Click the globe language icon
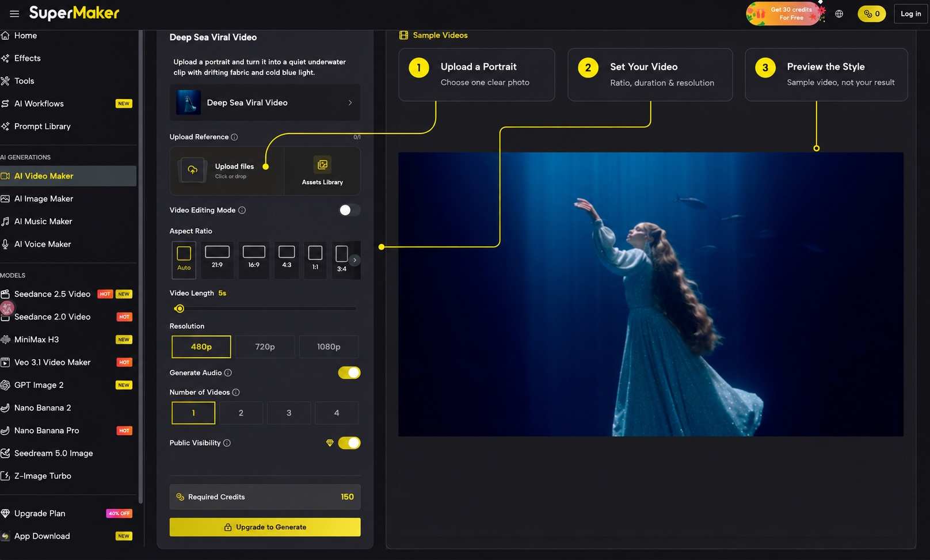The width and height of the screenshot is (930, 560). 839,14
